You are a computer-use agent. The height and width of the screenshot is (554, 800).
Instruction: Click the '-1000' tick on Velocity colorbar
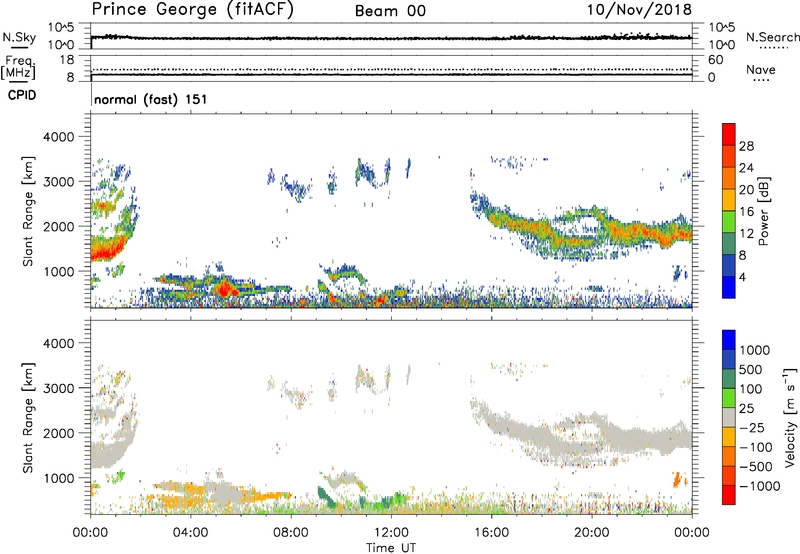[x=759, y=486]
